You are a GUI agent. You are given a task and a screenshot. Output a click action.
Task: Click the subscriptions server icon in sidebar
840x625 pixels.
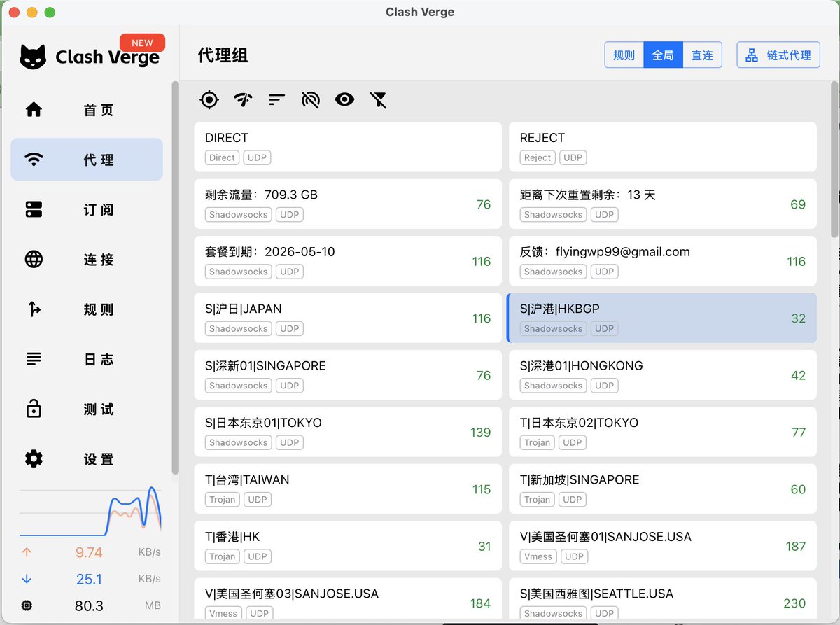(34, 209)
